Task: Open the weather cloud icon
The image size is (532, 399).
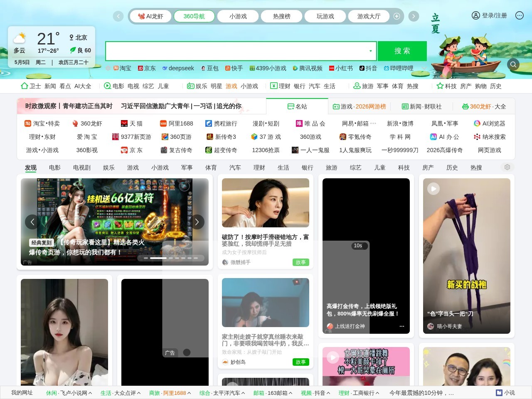Action: 20,38
